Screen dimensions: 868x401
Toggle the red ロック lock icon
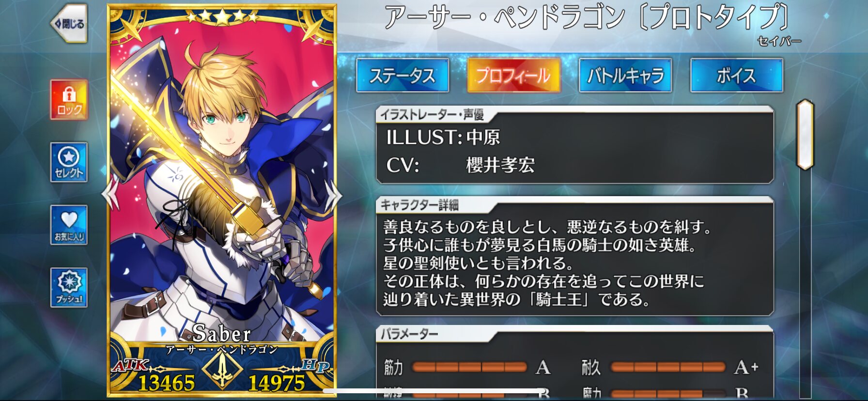(x=69, y=100)
